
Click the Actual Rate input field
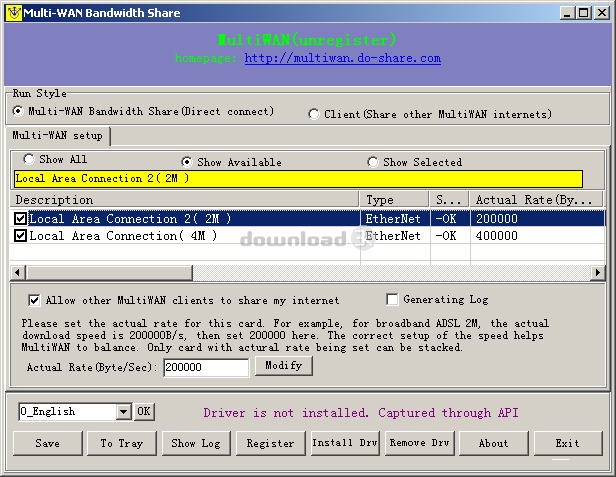click(205, 367)
